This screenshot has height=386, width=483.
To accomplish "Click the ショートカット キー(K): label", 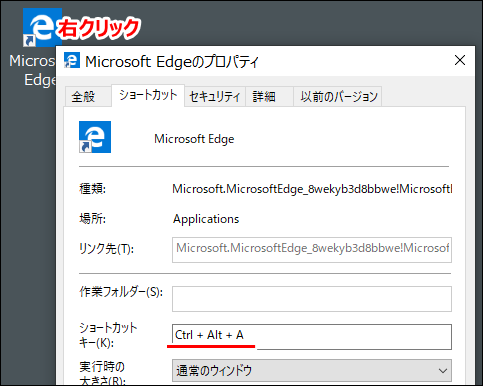I will click(x=108, y=335).
